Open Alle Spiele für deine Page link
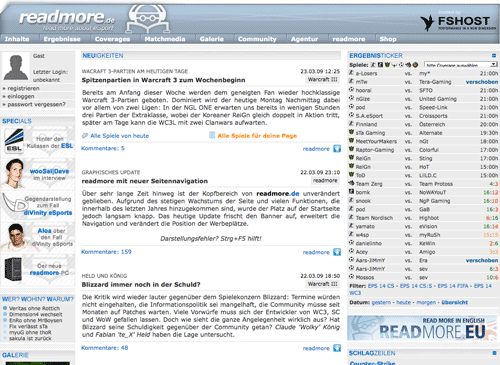This screenshot has height=365, width=500. (257, 136)
